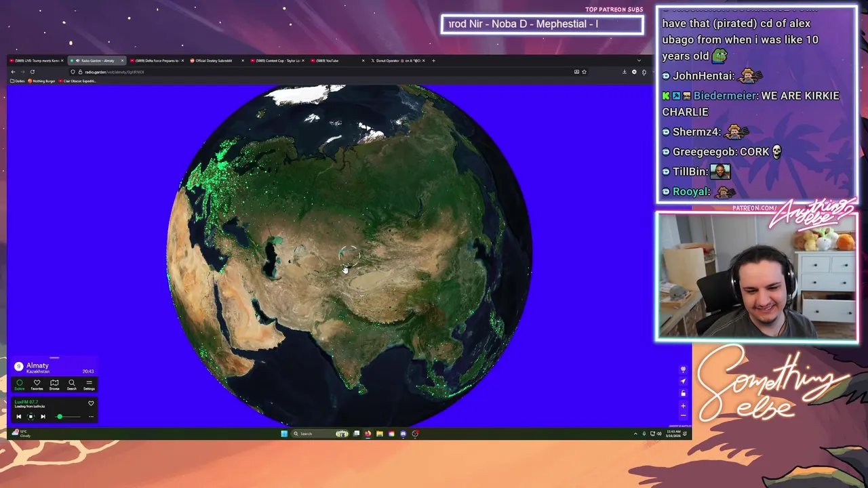Go back in the browser
The height and width of the screenshot is (488, 868).
click(13, 72)
